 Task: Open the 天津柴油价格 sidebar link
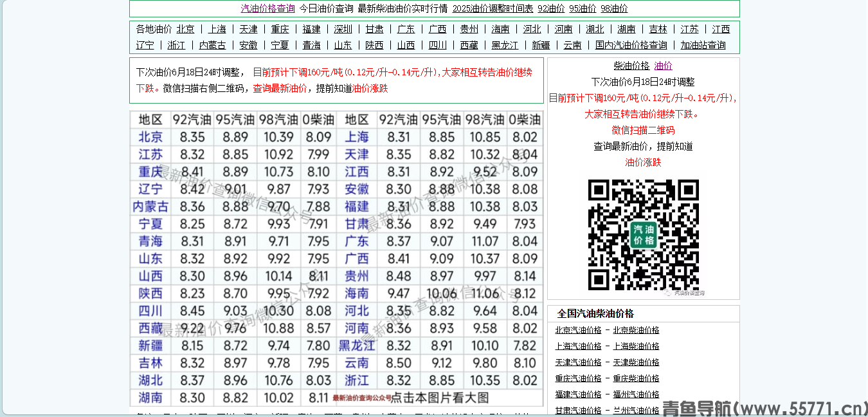tap(636, 362)
